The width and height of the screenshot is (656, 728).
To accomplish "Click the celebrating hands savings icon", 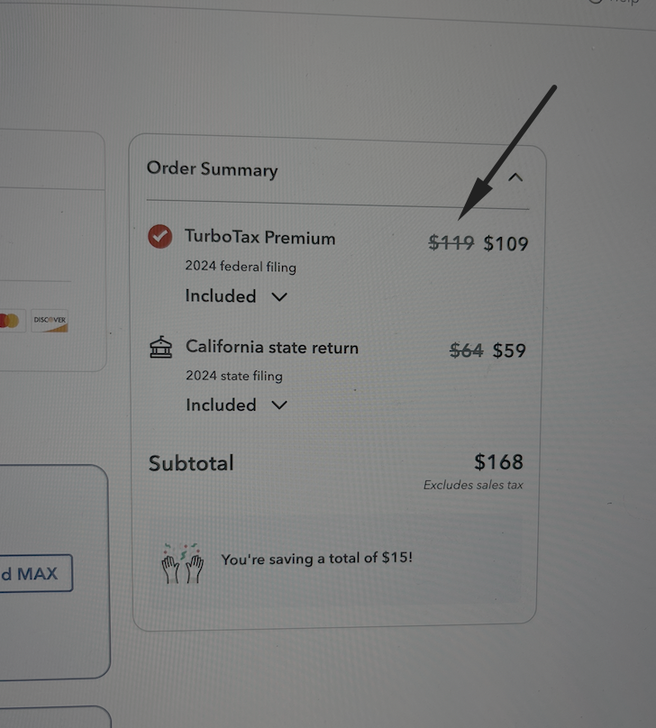I will coord(183,564).
